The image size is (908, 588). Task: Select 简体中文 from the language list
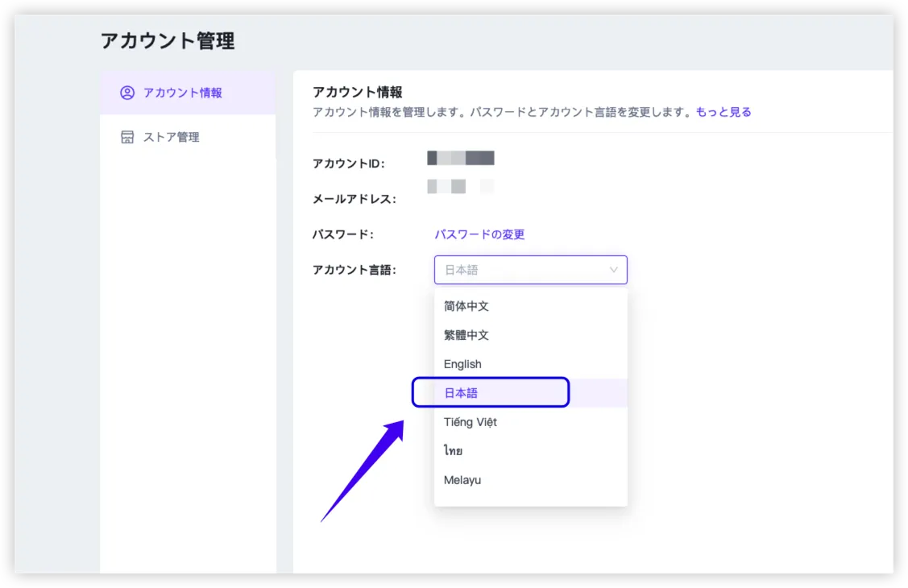466,306
